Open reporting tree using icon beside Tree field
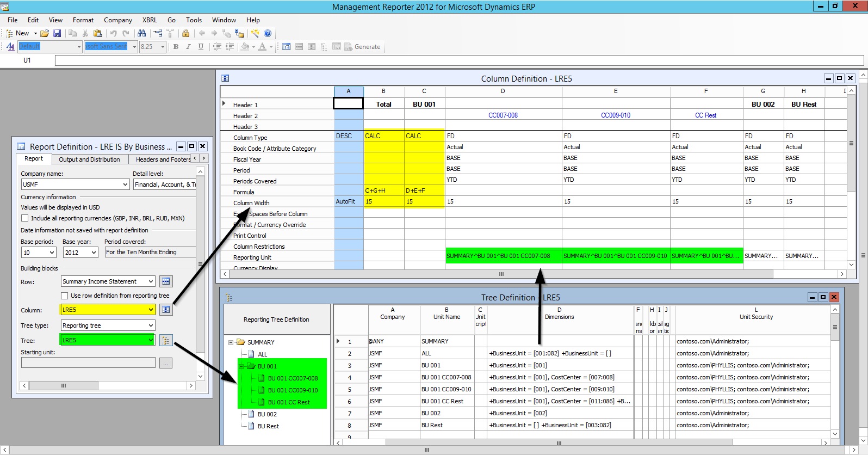868x455 pixels. pyautogui.click(x=166, y=340)
